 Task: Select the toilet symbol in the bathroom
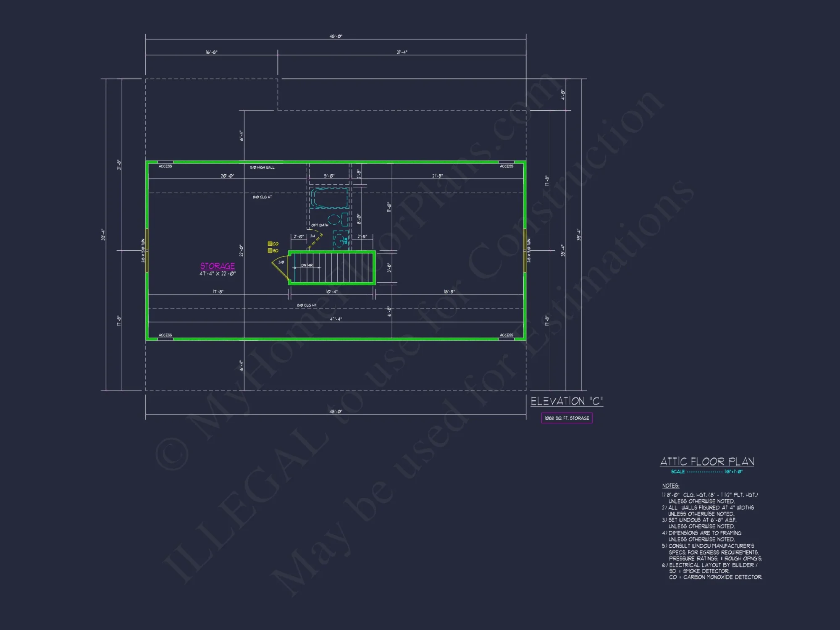335,220
